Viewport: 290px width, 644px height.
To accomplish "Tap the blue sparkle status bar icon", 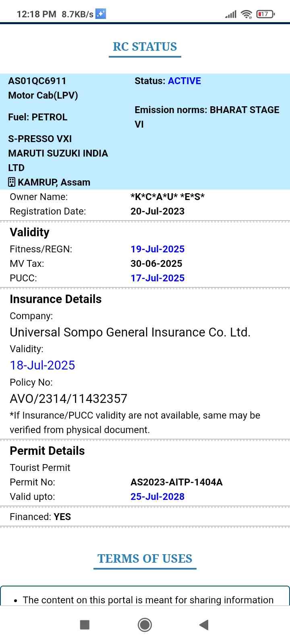I will [x=101, y=14].
